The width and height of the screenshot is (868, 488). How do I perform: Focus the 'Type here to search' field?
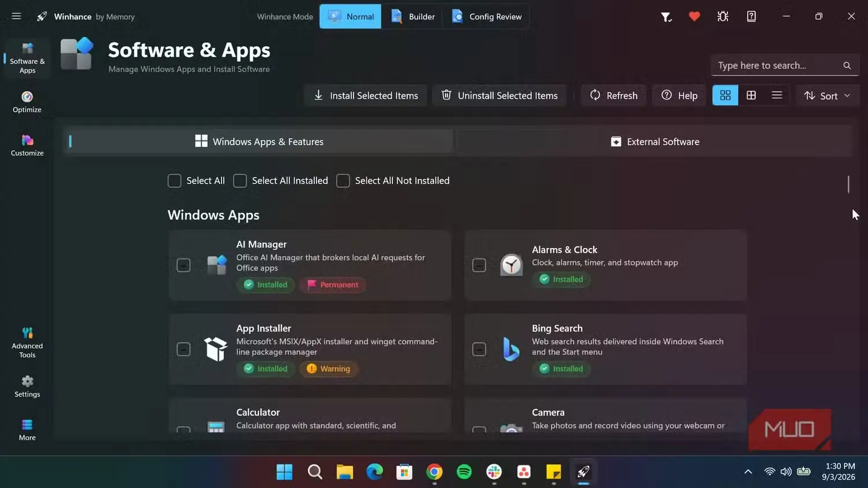tap(785, 65)
